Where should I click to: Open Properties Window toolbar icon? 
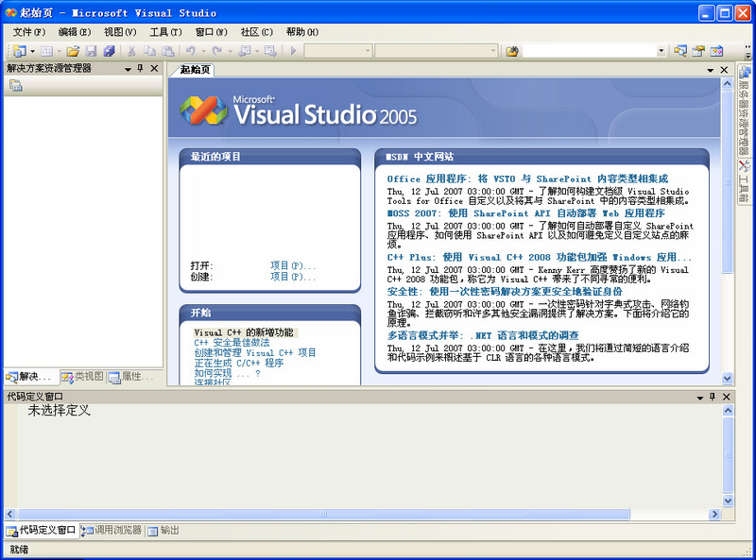698,51
